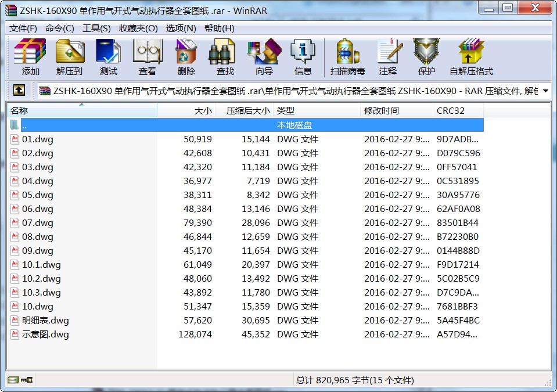Image resolution: width=557 pixels, height=392 pixels.
Task: Select file 10.2.dwg
Action: coord(41,278)
